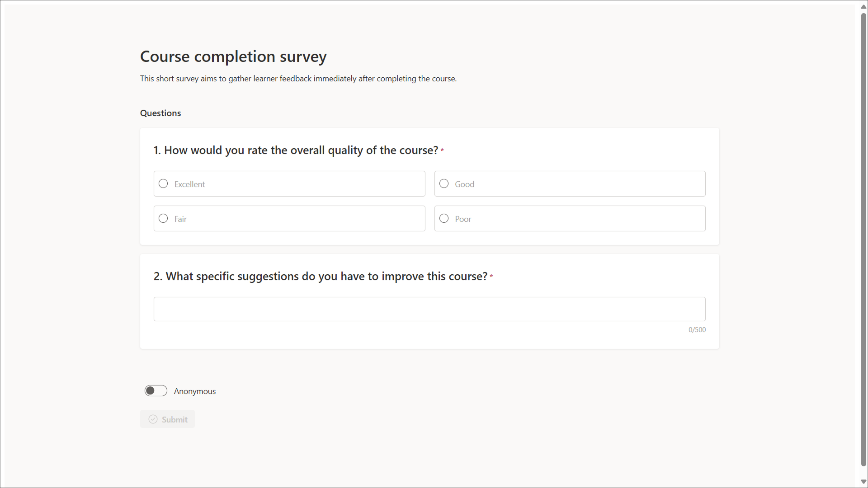Image resolution: width=868 pixels, height=488 pixels.
Task: Click the Submit button
Action: (x=167, y=419)
